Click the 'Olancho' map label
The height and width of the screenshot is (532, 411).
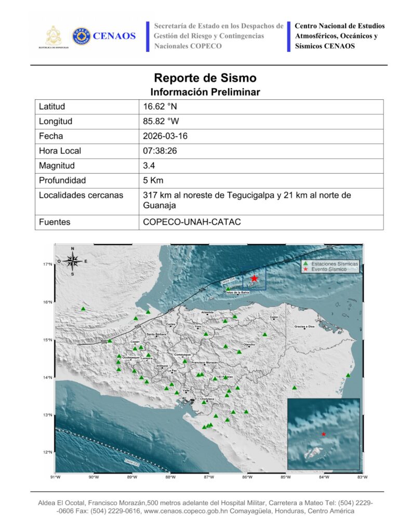pos(249,344)
